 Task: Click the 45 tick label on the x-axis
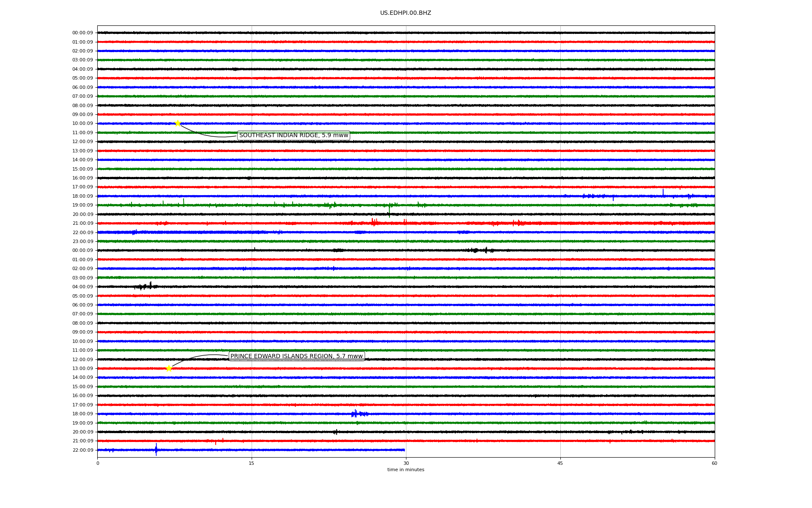560,463
